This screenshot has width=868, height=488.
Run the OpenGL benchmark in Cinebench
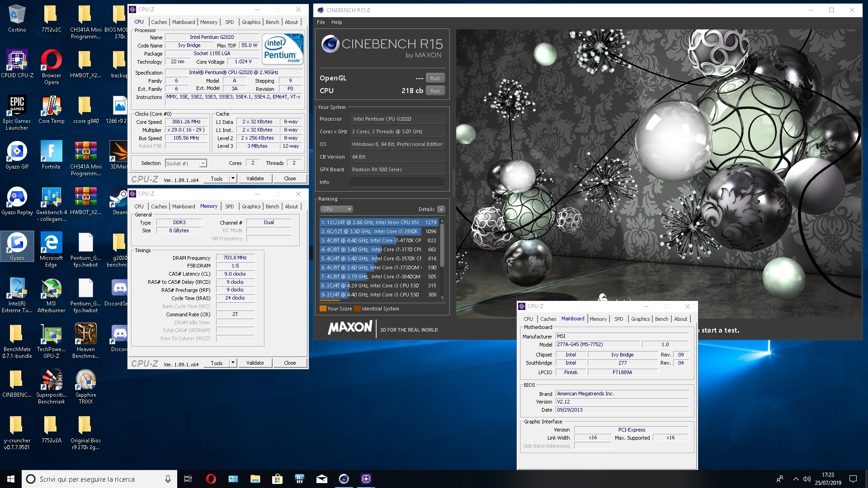pyautogui.click(x=435, y=78)
